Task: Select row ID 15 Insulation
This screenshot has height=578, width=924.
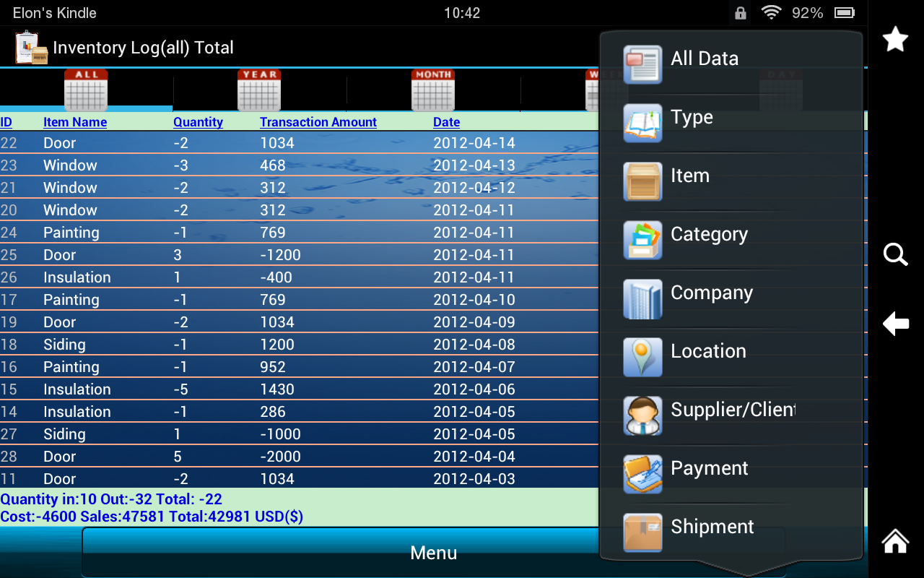Action: point(300,389)
